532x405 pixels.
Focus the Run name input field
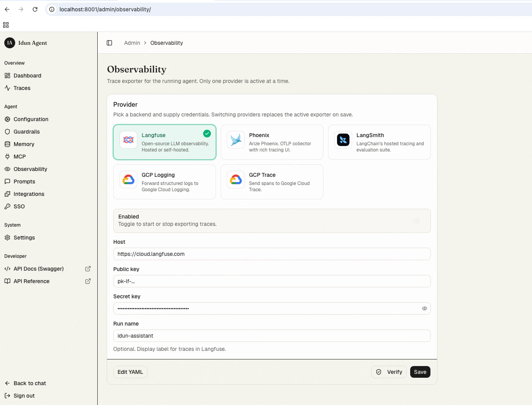(x=272, y=336)
